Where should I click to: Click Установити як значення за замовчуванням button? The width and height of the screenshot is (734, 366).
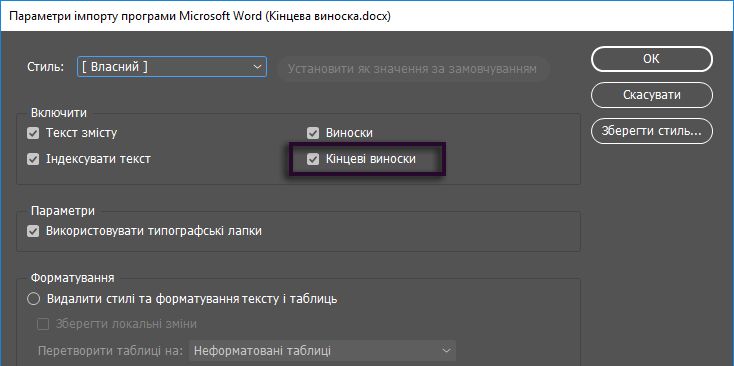click(412, 69)
